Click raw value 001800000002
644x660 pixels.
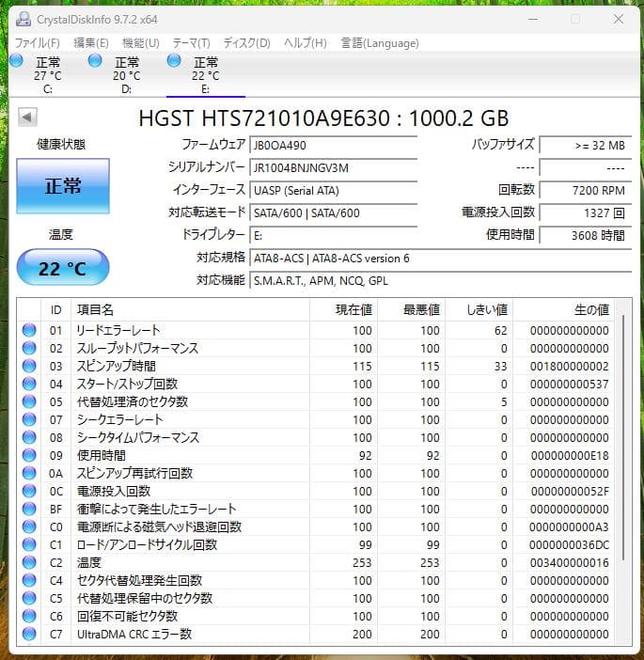pos(569,367)
